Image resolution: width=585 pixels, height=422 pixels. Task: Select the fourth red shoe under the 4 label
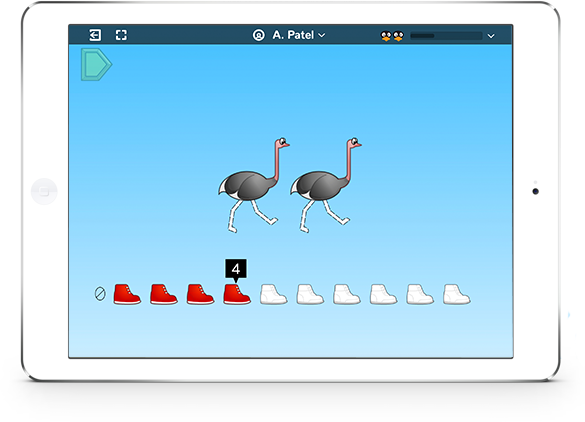[x=237, y=294]
